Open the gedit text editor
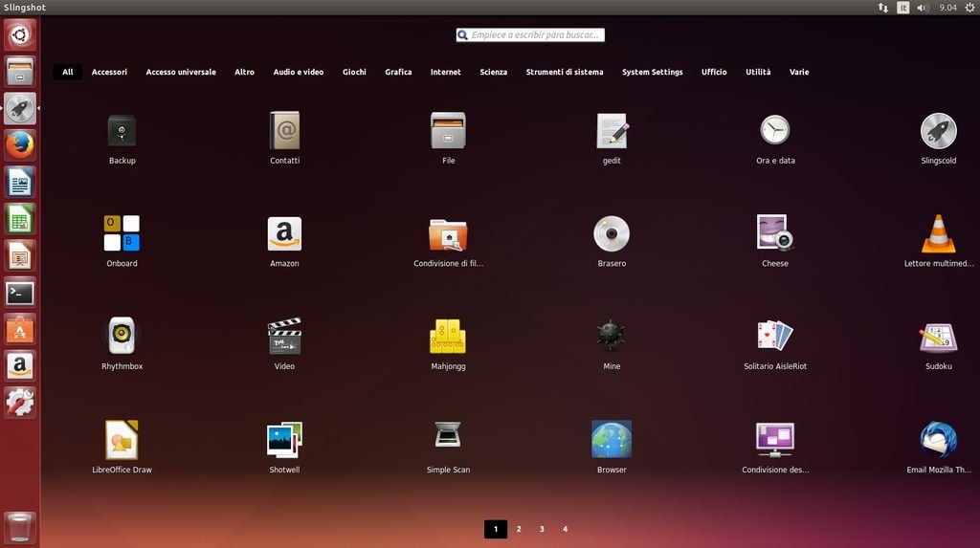This screenshot has width=980, height=548. [612, 131]
